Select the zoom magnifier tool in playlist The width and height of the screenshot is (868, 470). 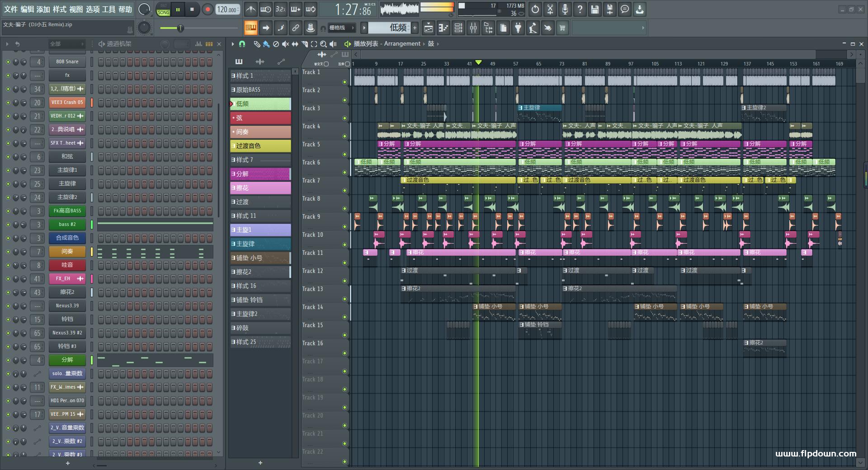pos(323,44)
